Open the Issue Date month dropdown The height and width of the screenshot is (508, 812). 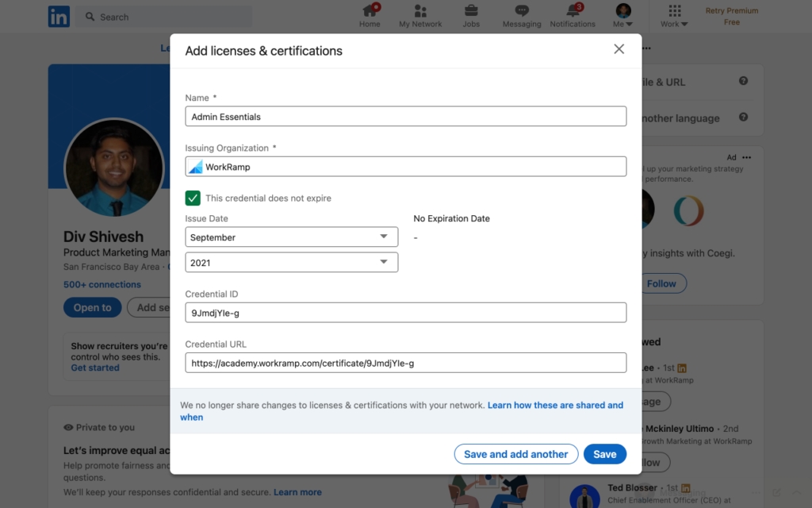(x=292, y=237)
